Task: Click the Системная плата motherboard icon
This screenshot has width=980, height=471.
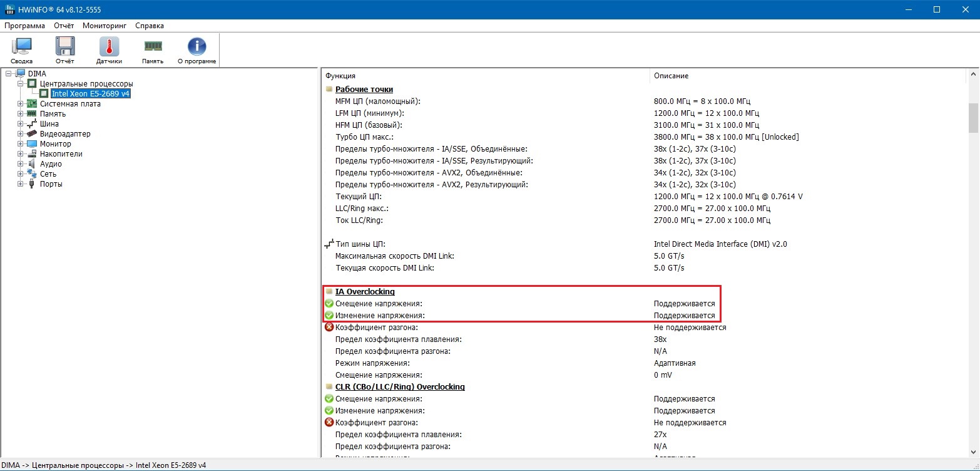Action: pyautogui.click(x=33, y=104)
